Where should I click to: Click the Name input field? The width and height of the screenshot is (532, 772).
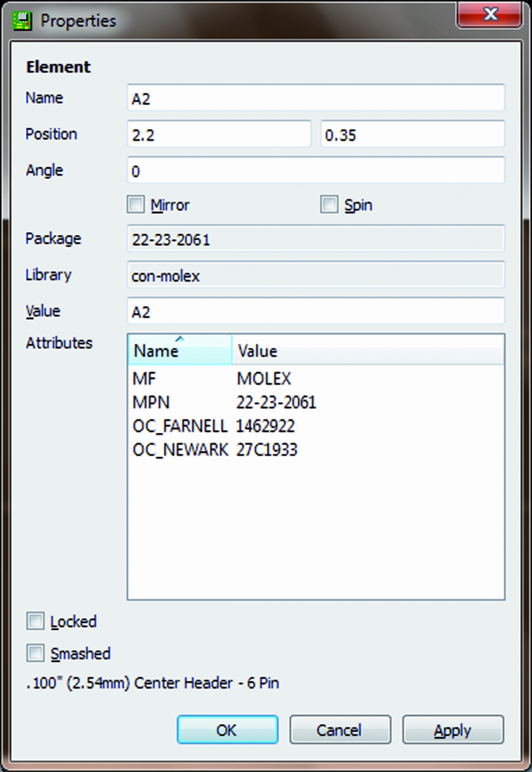click(x=315, y=98)
